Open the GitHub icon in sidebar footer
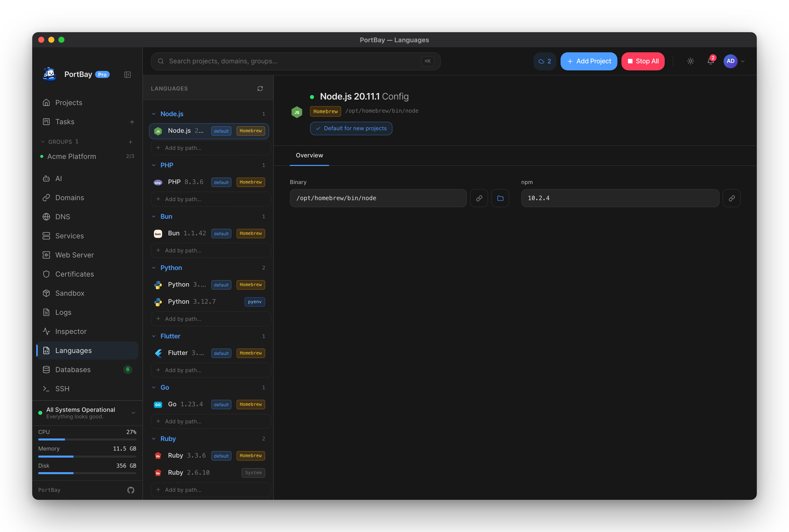 point(131,490)
